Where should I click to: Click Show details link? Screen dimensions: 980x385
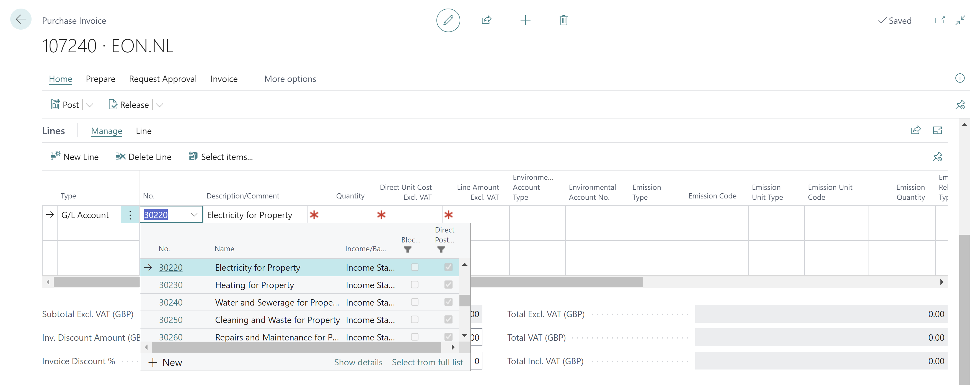[x=358, y=362]
